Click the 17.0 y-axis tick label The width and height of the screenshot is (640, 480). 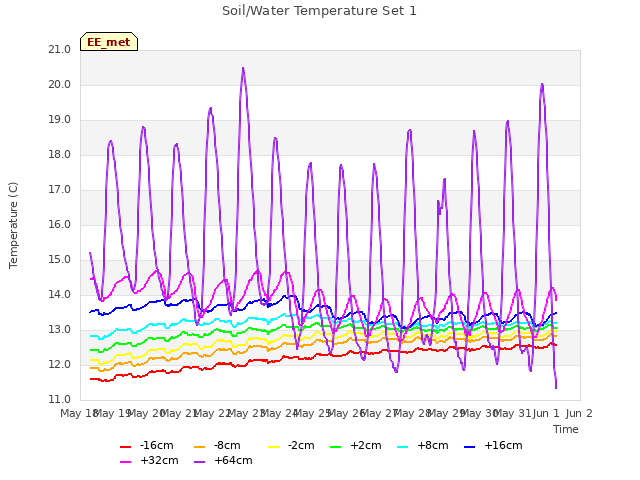[60, 190]
